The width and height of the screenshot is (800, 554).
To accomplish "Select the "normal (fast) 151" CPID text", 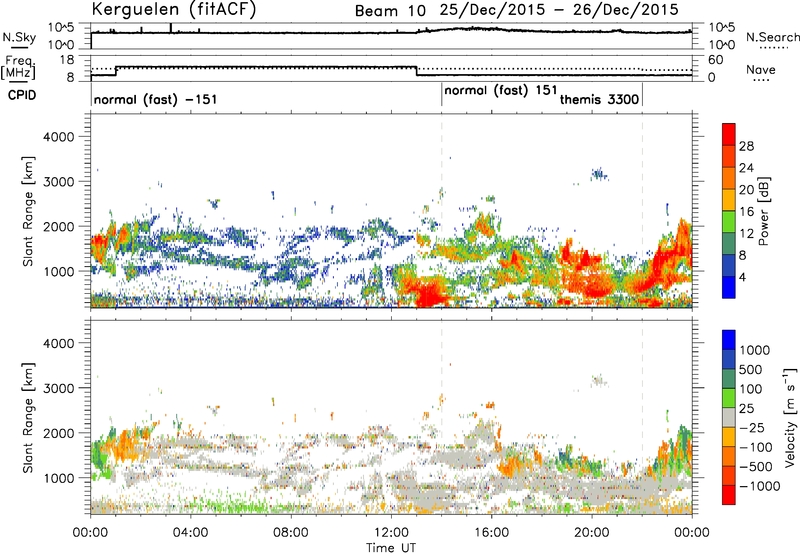I will click(501, 91).
